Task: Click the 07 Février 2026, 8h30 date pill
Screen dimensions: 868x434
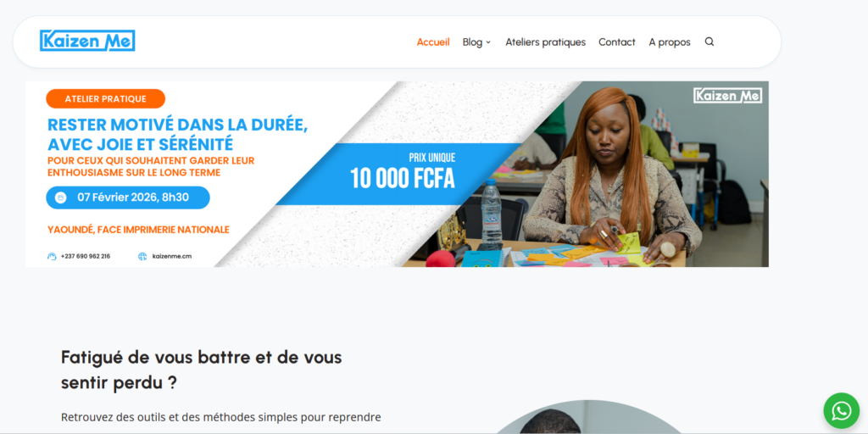Action: pos(128,198)
